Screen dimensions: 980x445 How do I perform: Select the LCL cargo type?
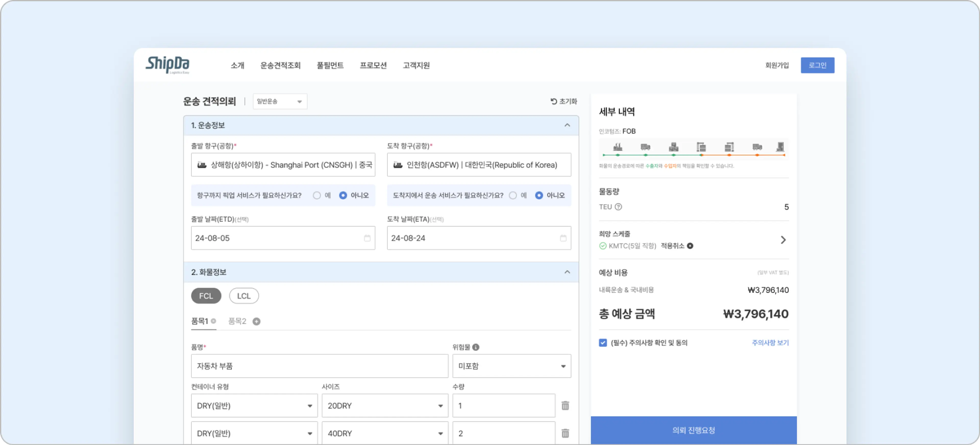(x=244, y=296)
